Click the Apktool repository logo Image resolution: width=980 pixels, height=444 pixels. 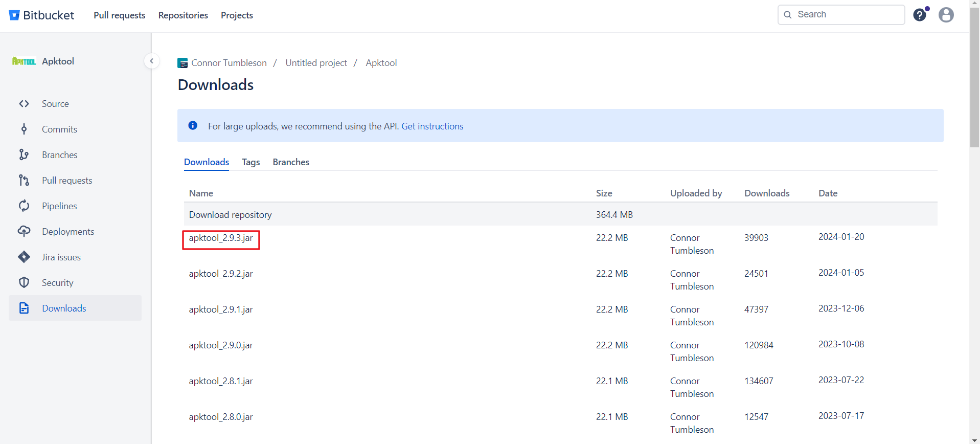point(24,61)
